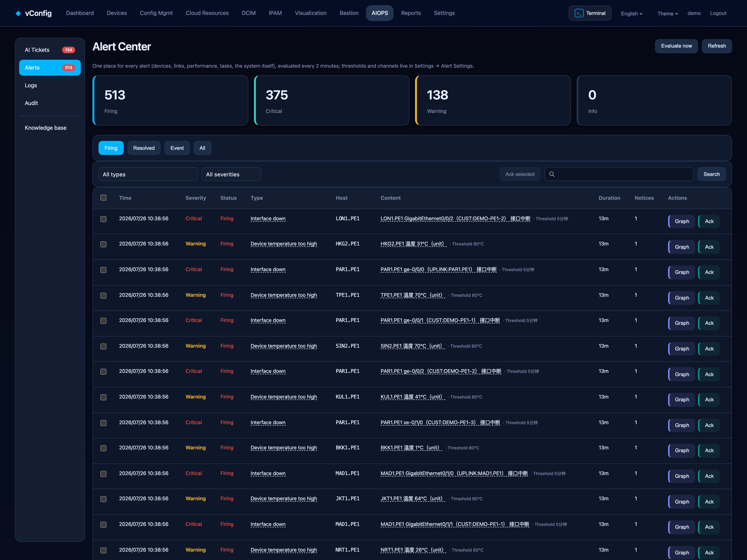Screen dimensions: 747x560
Task: Focus the alert search input field
Action: coord(619,174)
